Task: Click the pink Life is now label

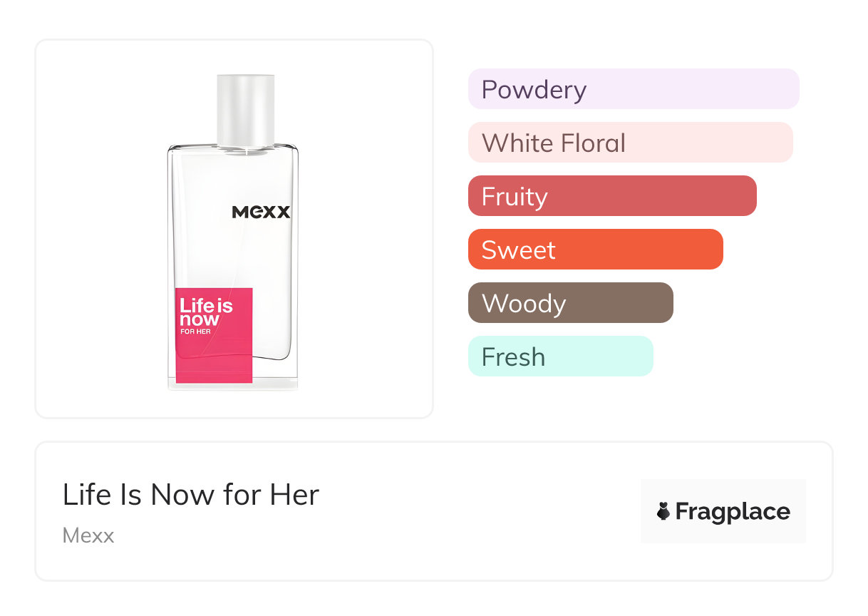Action: (214, 334)
